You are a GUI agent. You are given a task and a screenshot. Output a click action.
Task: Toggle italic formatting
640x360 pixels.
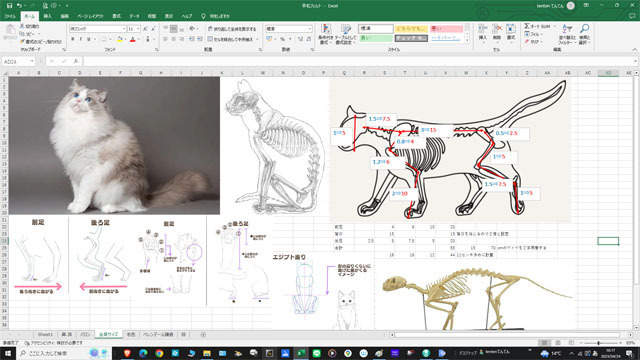click(81, 39)
